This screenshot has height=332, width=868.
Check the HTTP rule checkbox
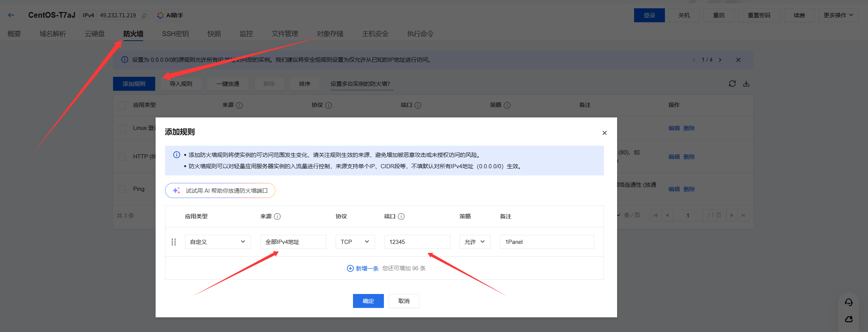tap(122, 157)
